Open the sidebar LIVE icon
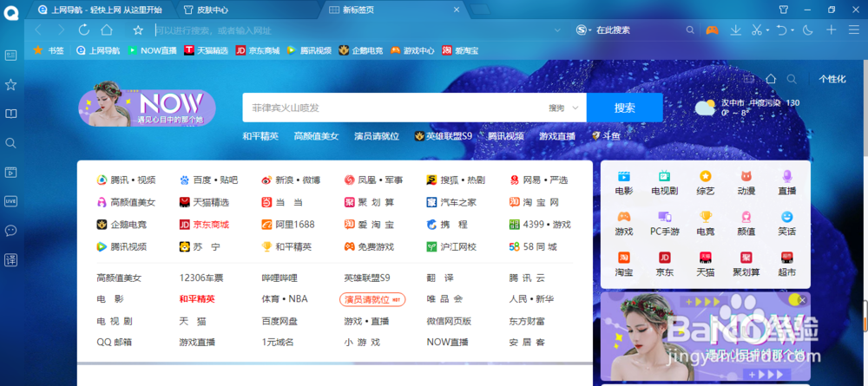The height and width of the screenshot is (386, 868). pyautogui.click(x=10, y=201)
